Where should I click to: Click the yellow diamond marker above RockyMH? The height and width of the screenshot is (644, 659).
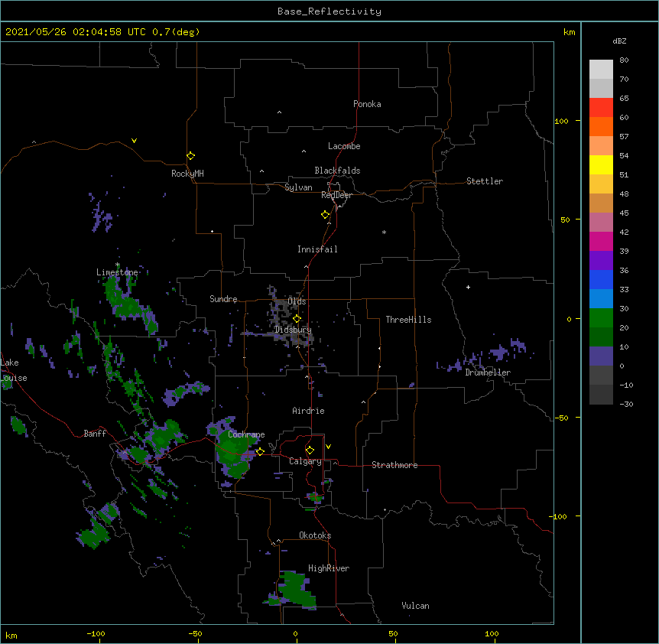click(191, 156)
